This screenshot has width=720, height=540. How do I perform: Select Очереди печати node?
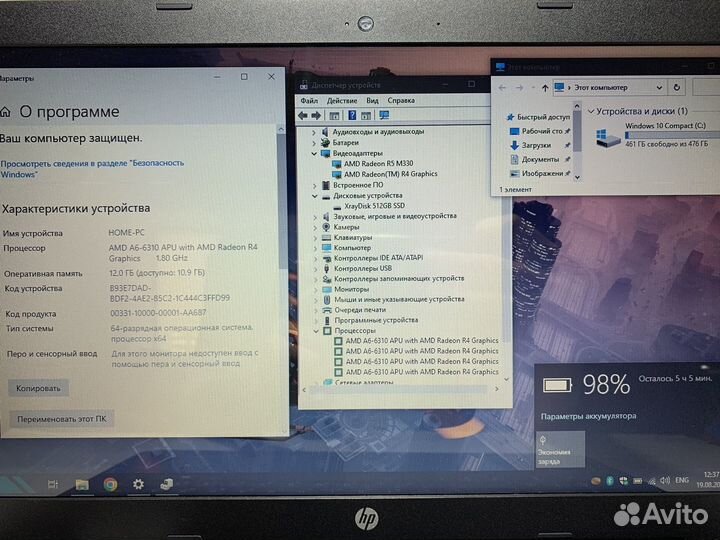(x=360, y=310)
